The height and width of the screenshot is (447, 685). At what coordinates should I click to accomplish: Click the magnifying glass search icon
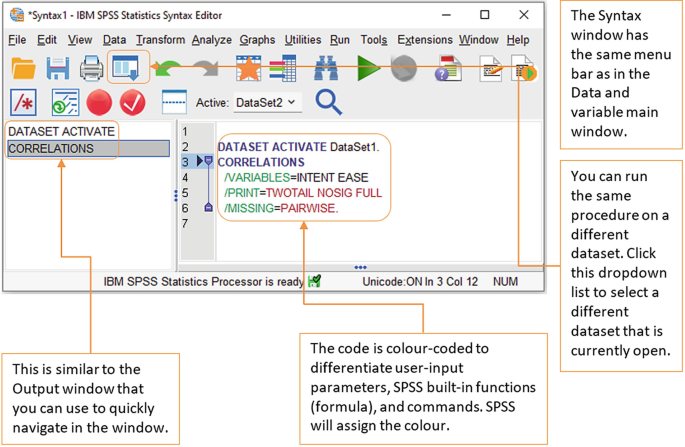[x=328, y=101]
